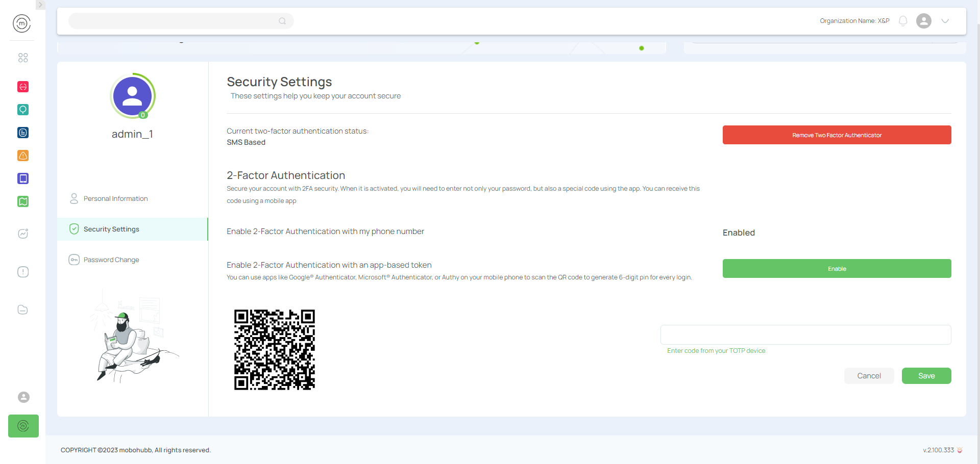Viewport: 980px width, 464px height.
Task: Expand the account dropdown chevron
Action: [945, 21]
